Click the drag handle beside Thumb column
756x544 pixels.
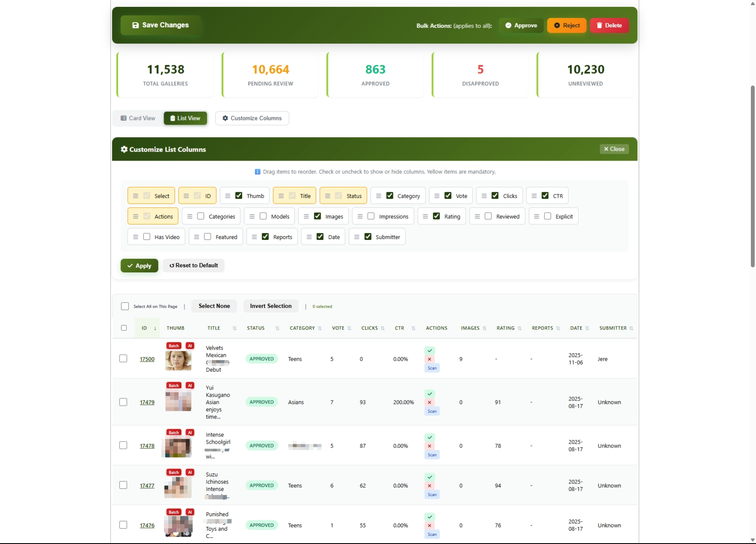[228, 196]
